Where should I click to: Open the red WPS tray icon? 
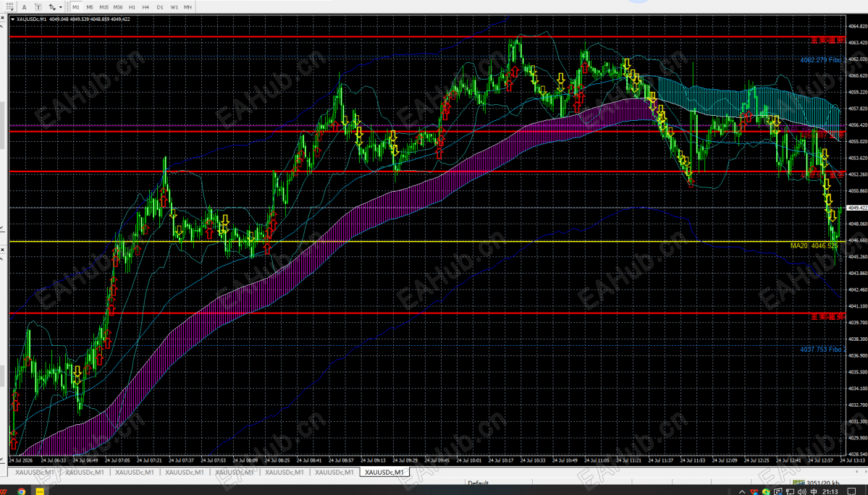(x=754, y=491)
